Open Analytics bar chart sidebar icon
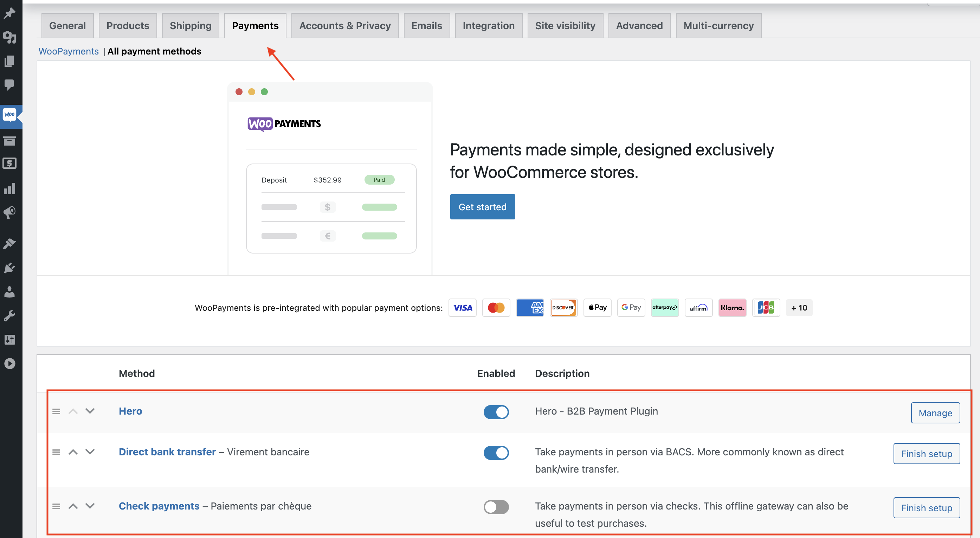This screenshot has width=980, height=538. click(x=9, y=188)
